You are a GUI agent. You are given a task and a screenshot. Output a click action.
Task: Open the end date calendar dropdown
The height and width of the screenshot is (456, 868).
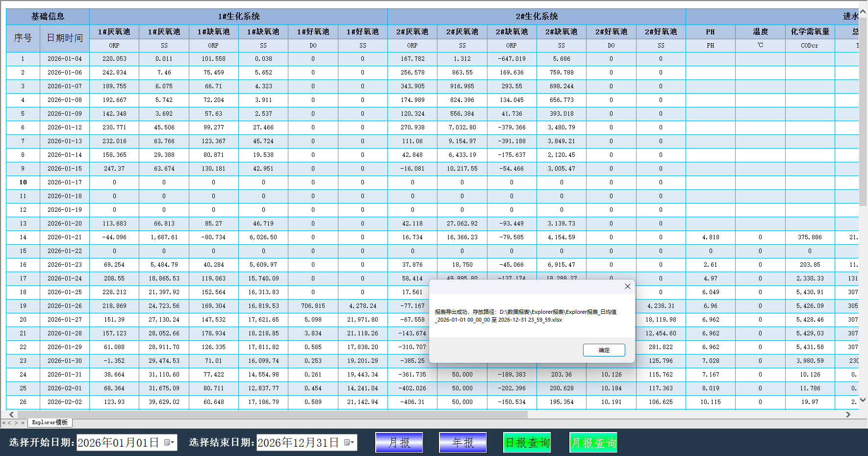(x=350, y=442)
